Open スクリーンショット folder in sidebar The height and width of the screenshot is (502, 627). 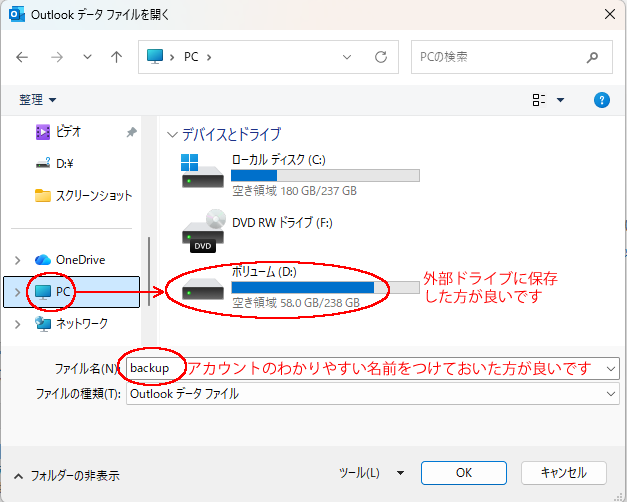pyautogui.click(x=84, y=196)
